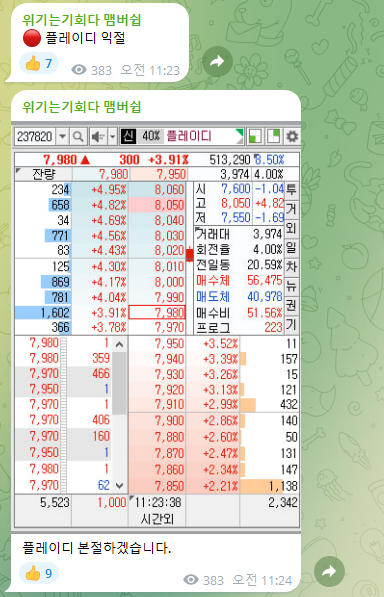Select the 일 side tab

tap(292, 248)
